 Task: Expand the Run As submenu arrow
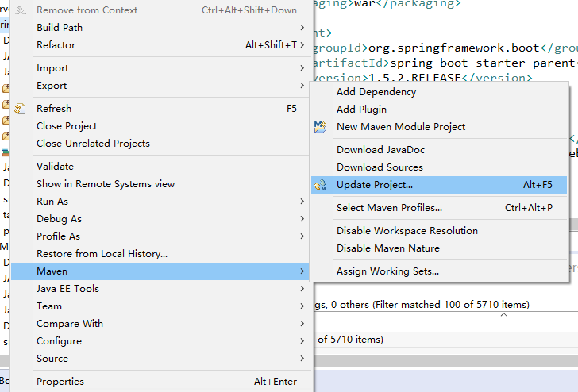pos(302,202)
